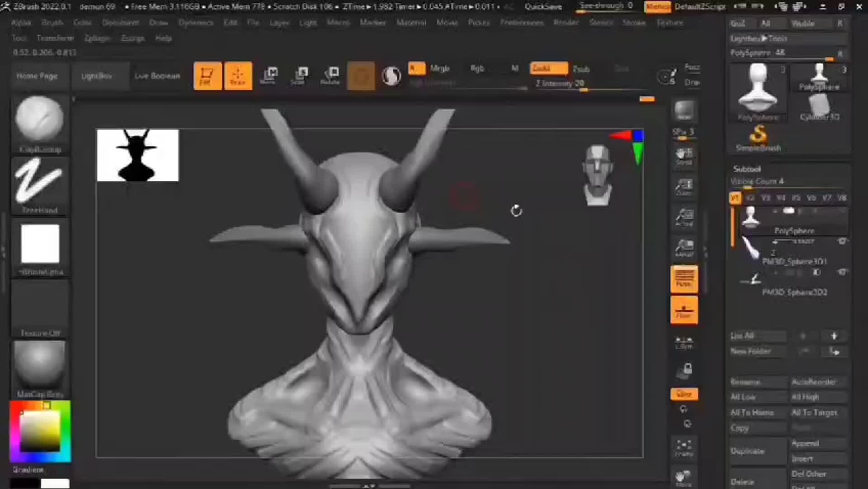Enable the Persp view icon on right shelf

[x=684, y=279]
